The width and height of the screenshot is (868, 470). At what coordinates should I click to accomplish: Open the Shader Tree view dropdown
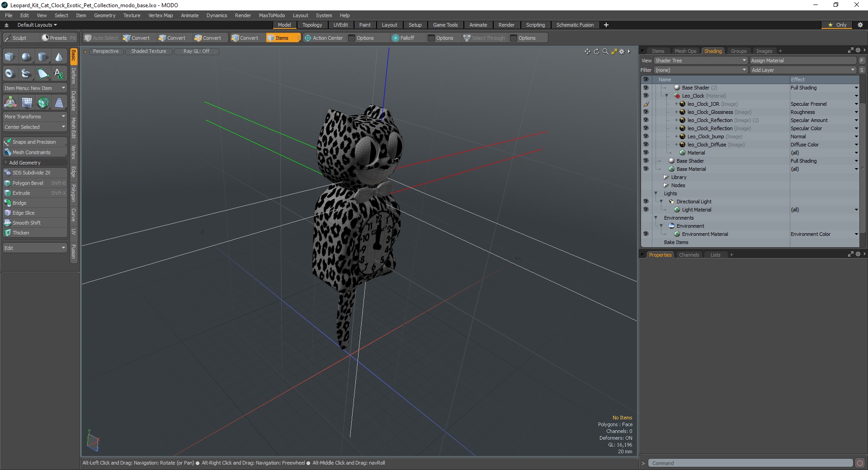tap(700, 61)
